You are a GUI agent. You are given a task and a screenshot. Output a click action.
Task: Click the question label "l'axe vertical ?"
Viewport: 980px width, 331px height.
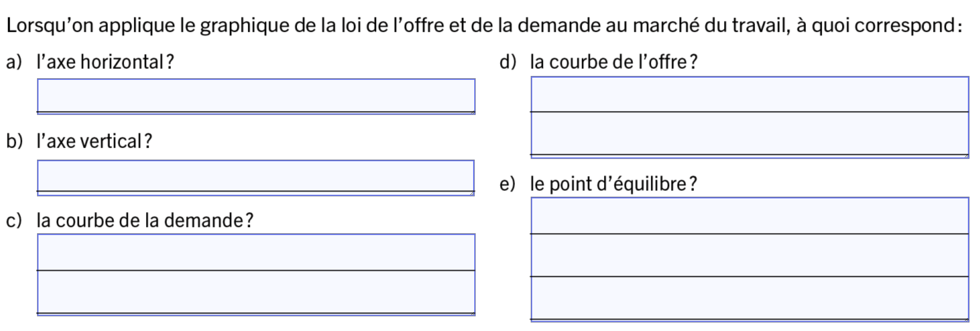94,141
